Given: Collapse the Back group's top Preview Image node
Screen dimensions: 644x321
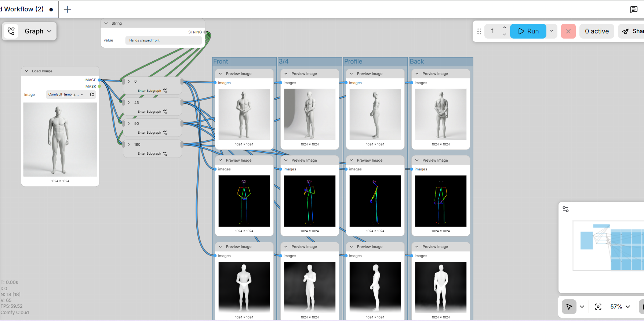Looking at the screenshot, I should (x=417, y=73).
